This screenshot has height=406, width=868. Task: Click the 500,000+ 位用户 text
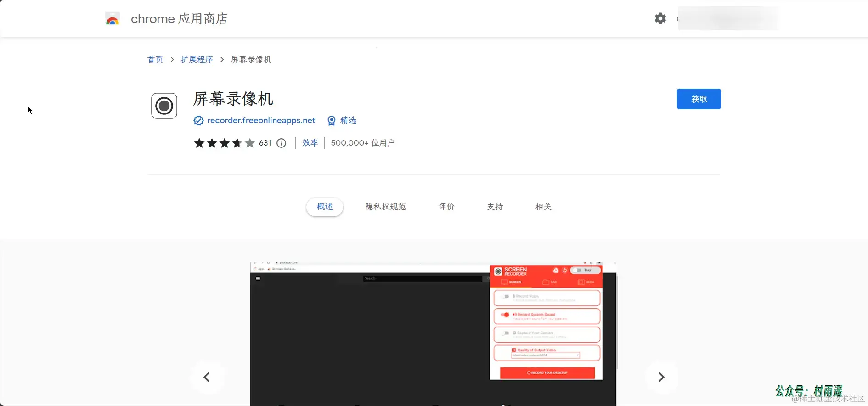[362, 143]
